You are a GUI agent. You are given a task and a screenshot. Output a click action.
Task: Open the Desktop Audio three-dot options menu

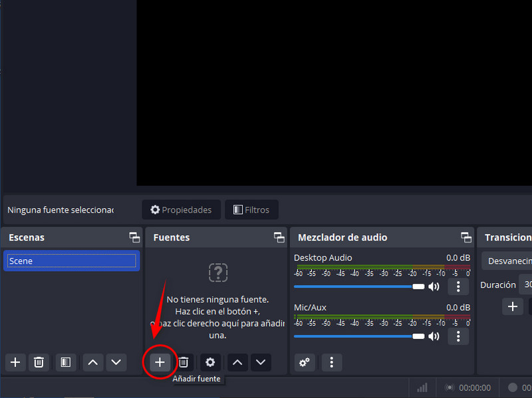pyautogui.click(x=458, y=286)
